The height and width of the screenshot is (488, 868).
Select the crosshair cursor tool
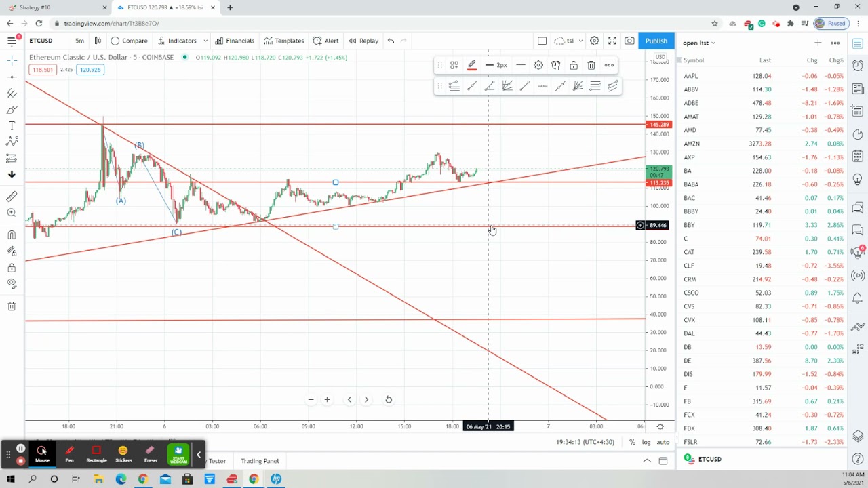pos(12,61)
